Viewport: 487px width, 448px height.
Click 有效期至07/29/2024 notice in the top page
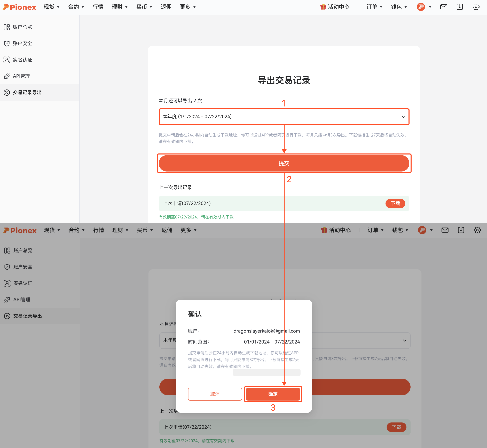[196, 217]
